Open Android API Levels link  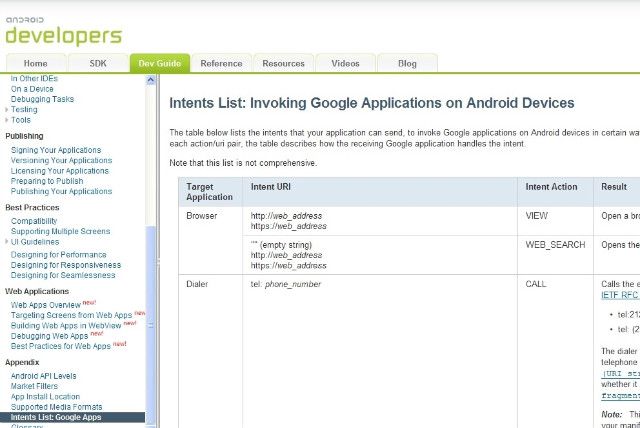[x=43, y=376]
